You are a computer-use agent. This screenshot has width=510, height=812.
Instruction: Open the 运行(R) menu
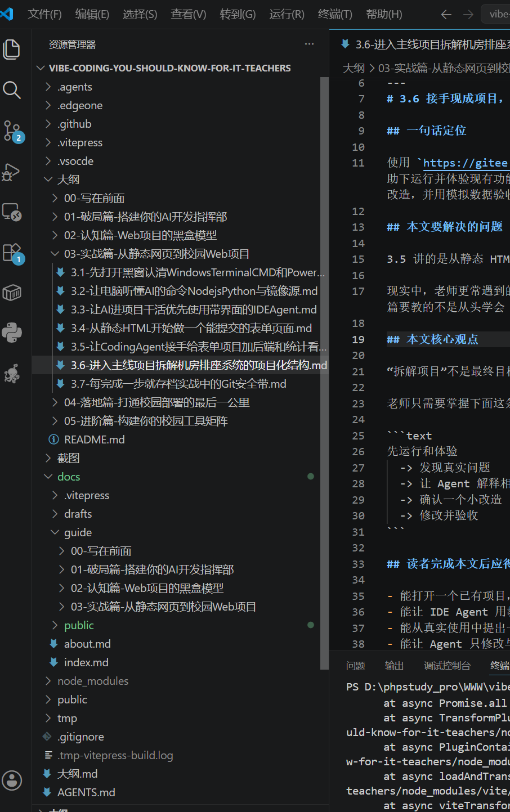pyautogui.click(x=287, y=14)
